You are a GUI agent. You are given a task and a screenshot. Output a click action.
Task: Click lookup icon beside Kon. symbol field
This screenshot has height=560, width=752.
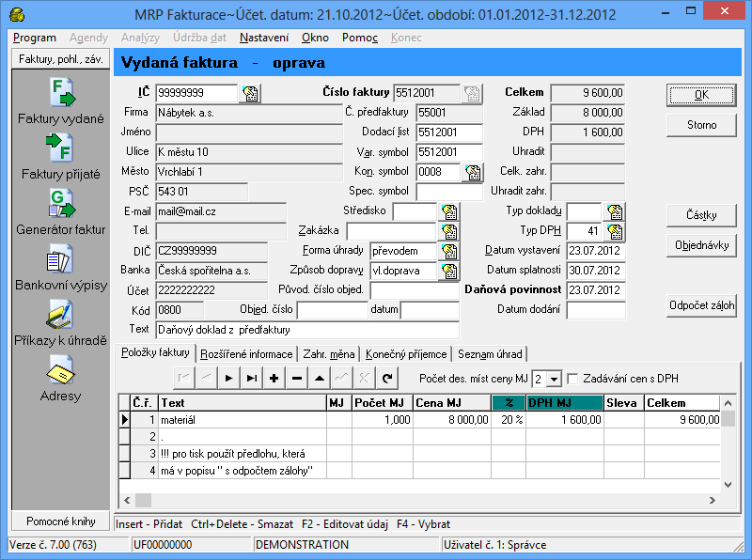(472, 172)
